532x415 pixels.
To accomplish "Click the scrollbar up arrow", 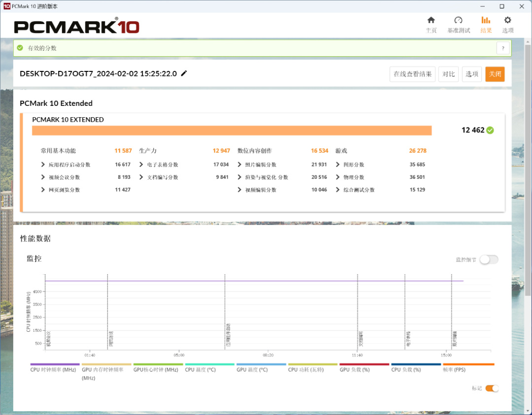I will [528, 42].
